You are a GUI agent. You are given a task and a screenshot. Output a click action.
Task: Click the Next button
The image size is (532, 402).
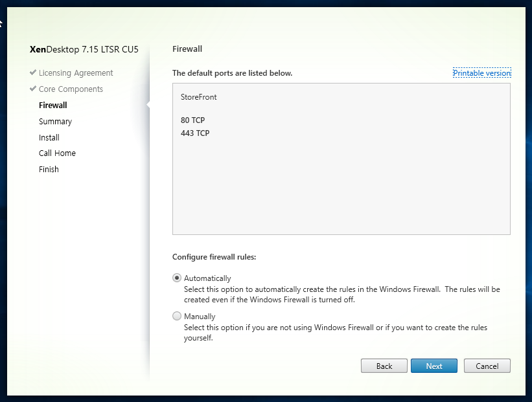tap(434, 366)
